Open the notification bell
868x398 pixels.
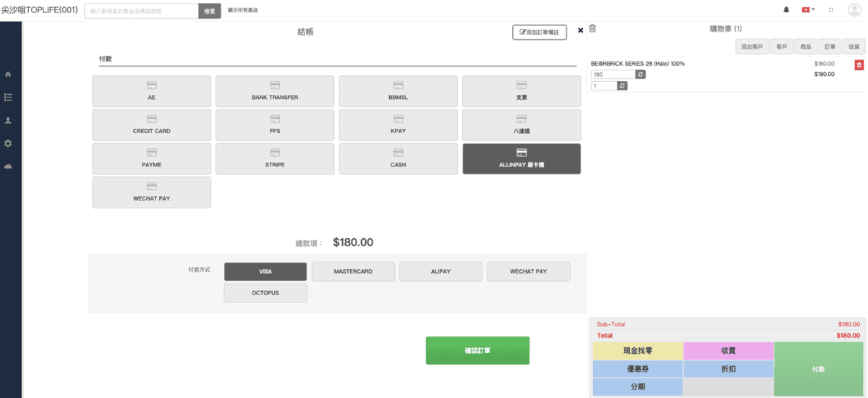[x=786, y=10]
